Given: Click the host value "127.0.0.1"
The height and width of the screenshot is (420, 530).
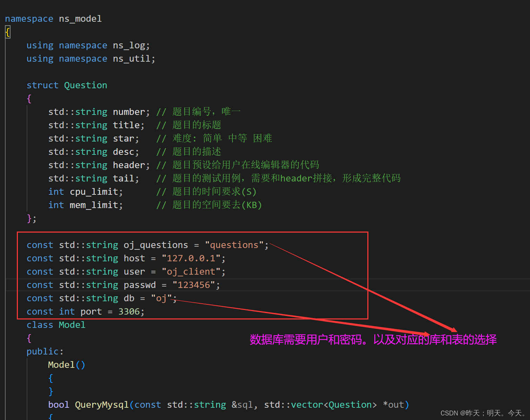Looking at the screenshot, I should tap(191, 259).
